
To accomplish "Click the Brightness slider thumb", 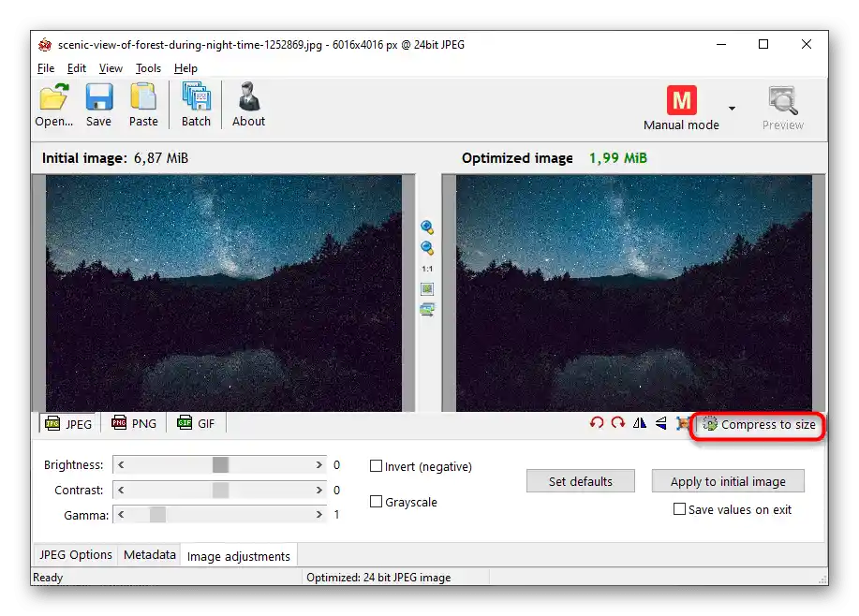I will point(220,465).
